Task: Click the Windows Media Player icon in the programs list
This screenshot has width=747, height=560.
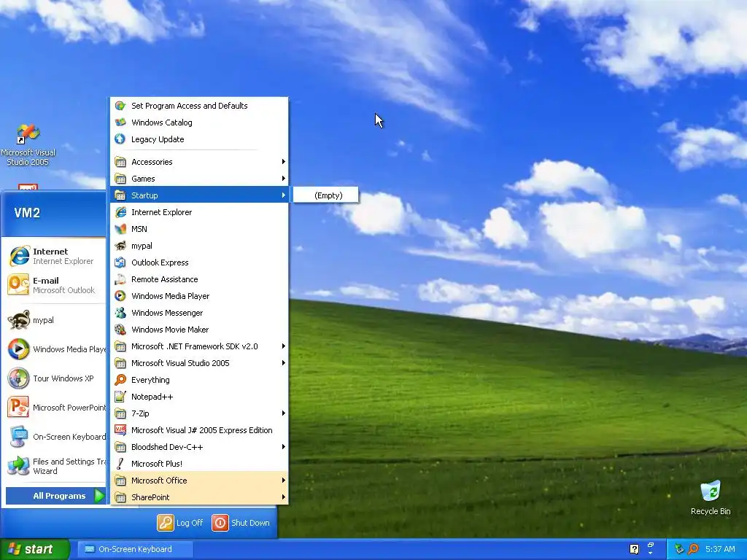Action: pos(120,296)
